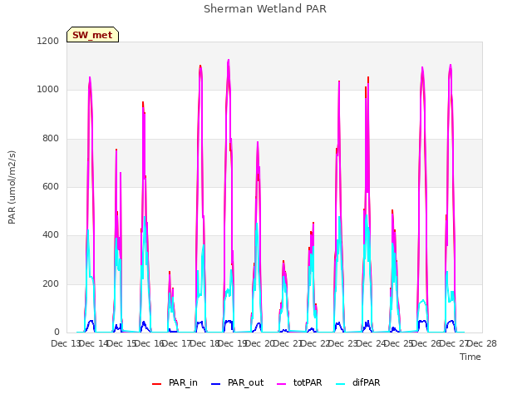Click the Dec 13 x-axis tick label
The height and width of the screenshot is (399, 532).
(66, 343)
